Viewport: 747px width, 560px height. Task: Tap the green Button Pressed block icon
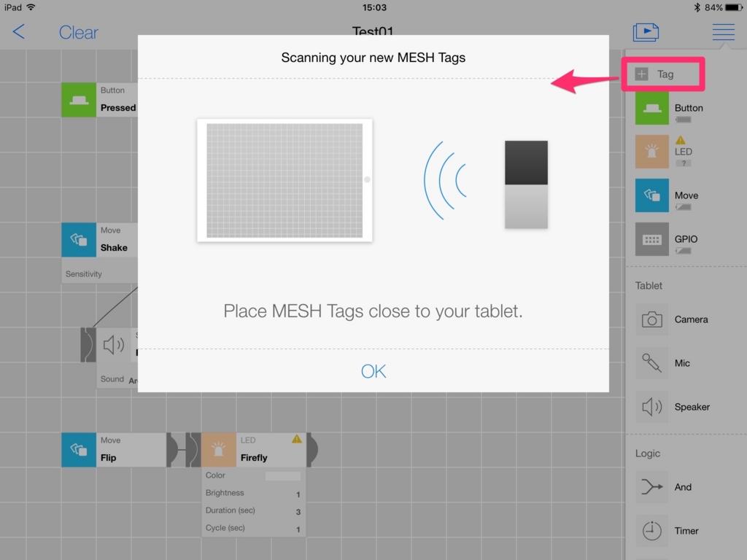[x=79, y=100]
